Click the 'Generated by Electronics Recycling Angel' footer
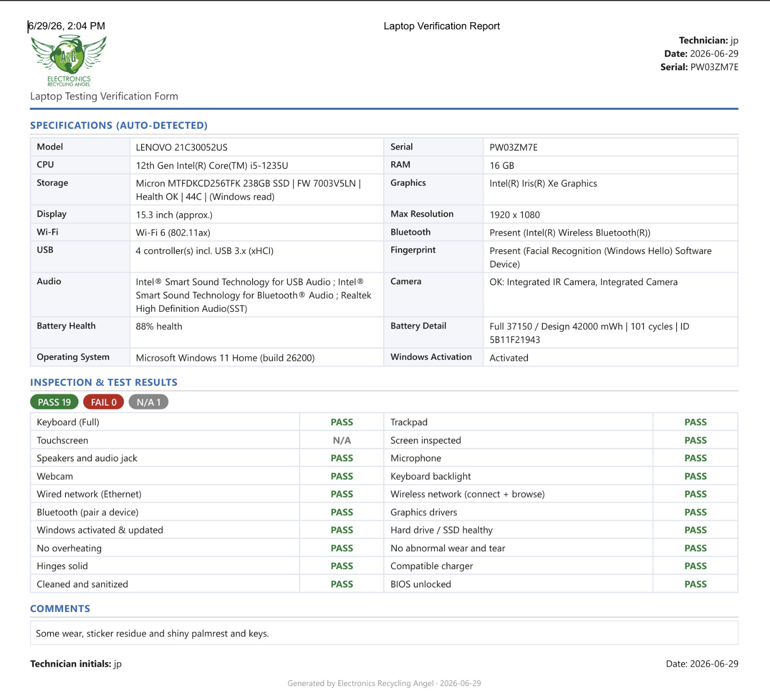The height and width of the screenshot is (700, 770). [x=384, y=683]
